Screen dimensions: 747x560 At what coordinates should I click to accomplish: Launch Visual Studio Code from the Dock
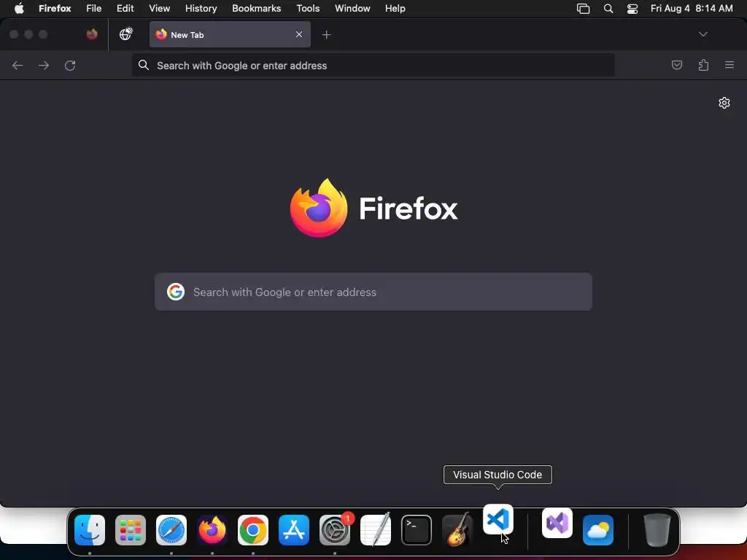point(498,519)
